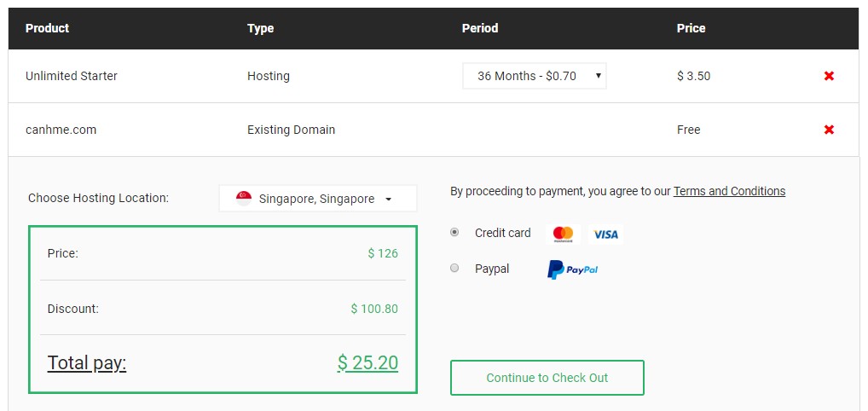Click the Total pay $ 25.20 amount
The width and height of the screenshot is (868, 411).
367,362
